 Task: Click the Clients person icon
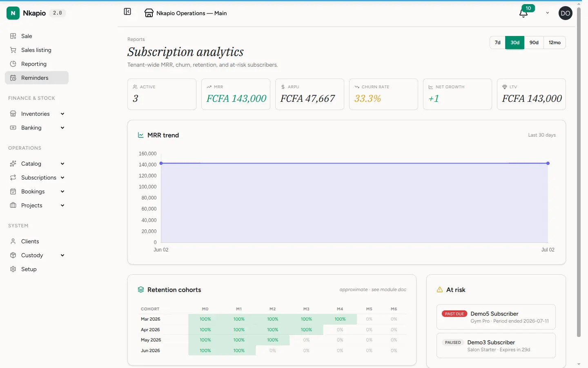click(x=13, y=241)
